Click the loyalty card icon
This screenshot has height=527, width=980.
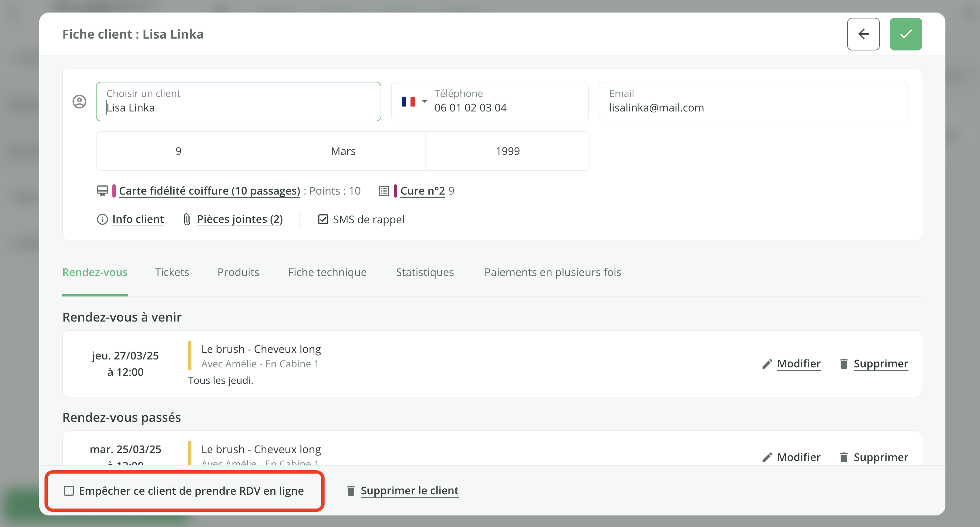102,191
